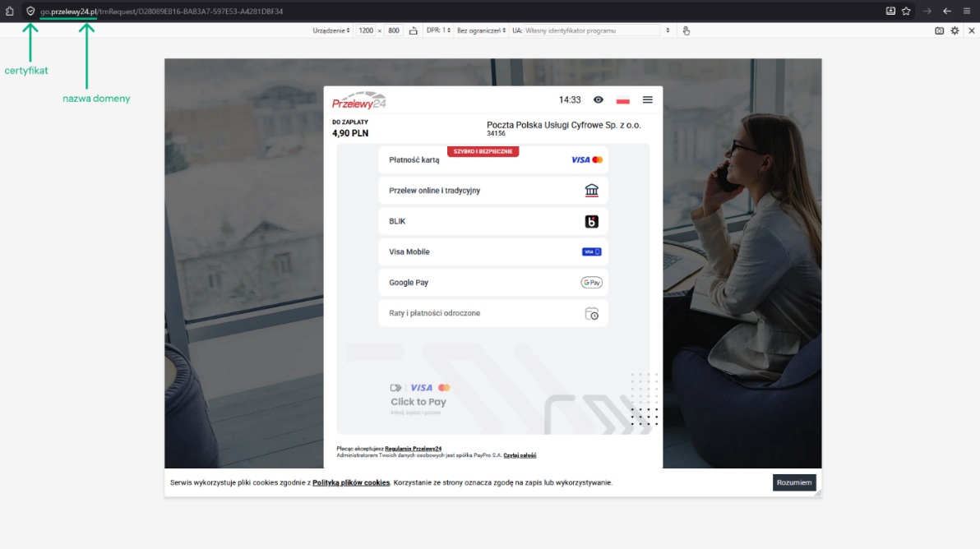Screen dimensions: 980x549
Task: Choose Visa Mobile payment method
Action: (x=493, y=251)
